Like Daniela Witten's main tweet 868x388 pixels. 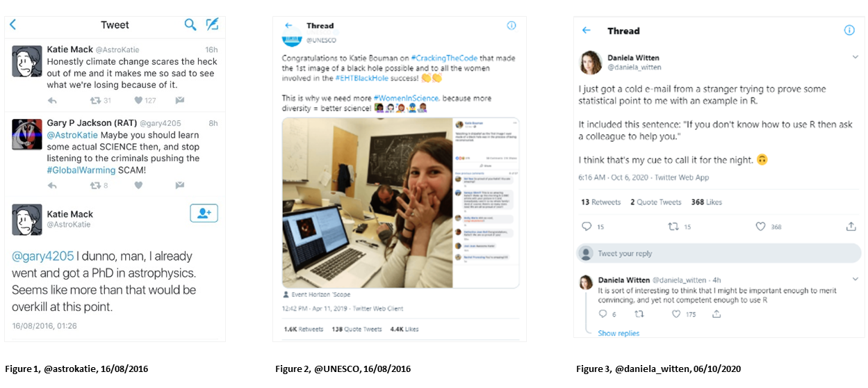click(x=760, y=227)
